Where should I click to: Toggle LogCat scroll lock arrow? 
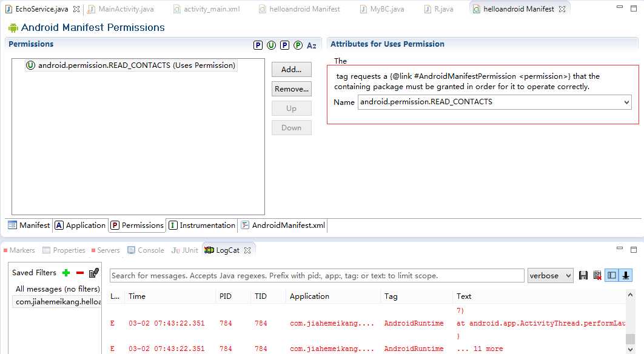626,276
